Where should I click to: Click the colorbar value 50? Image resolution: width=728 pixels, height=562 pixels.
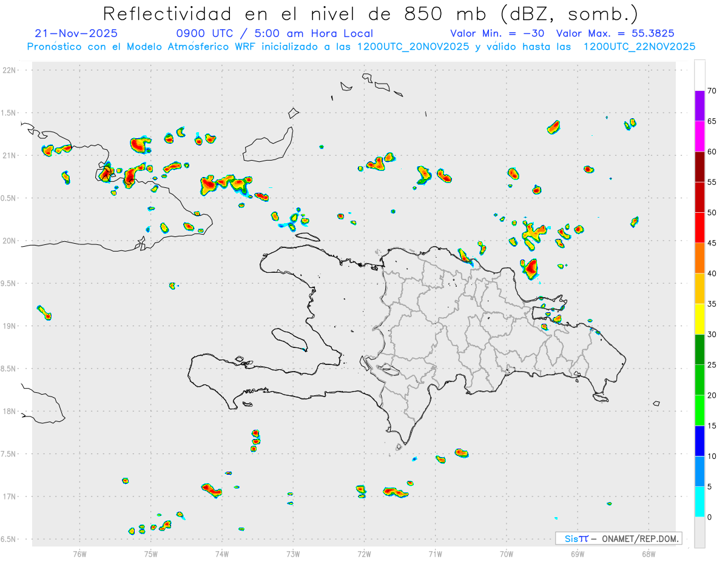712,213
